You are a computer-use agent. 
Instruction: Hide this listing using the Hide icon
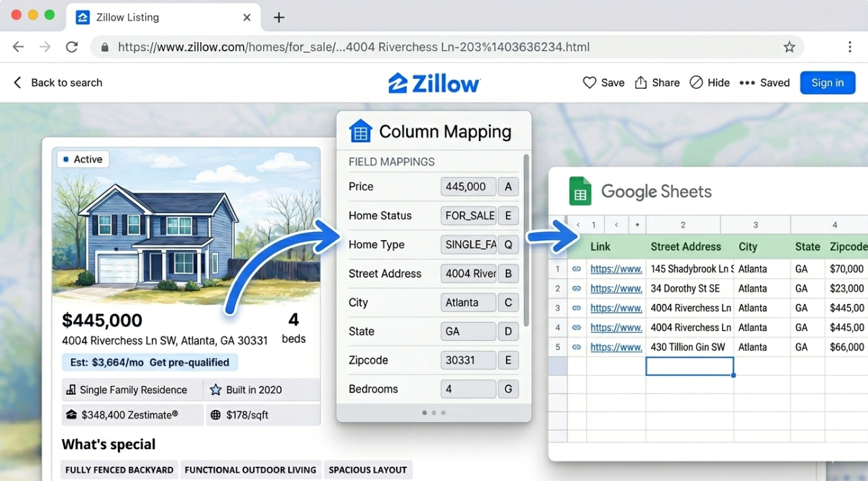click(x=696, y=82)
